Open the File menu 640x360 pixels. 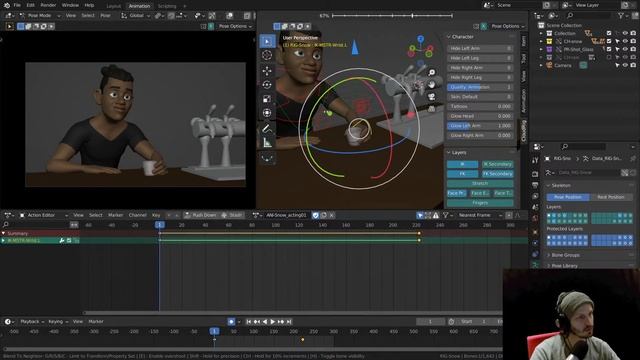[x=17, y=5]
